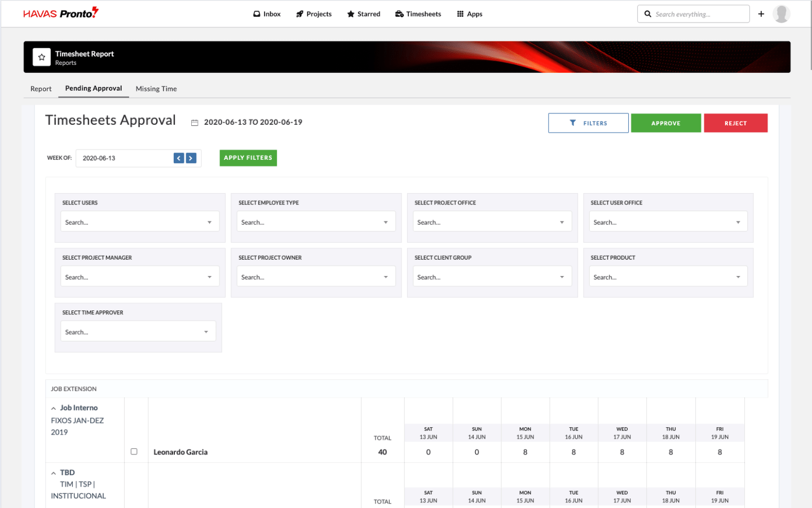Click the JOB EXTENSION header

(x=74, y=389)
